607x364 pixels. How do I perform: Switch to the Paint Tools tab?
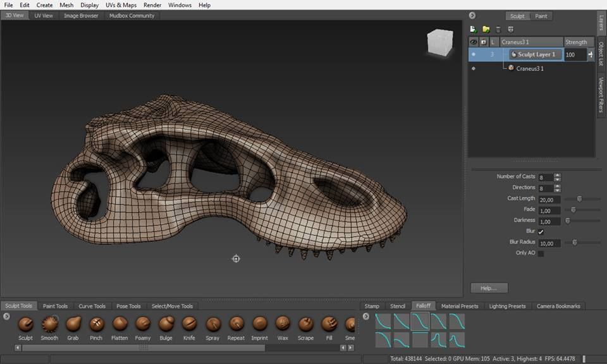pos(56,306)
